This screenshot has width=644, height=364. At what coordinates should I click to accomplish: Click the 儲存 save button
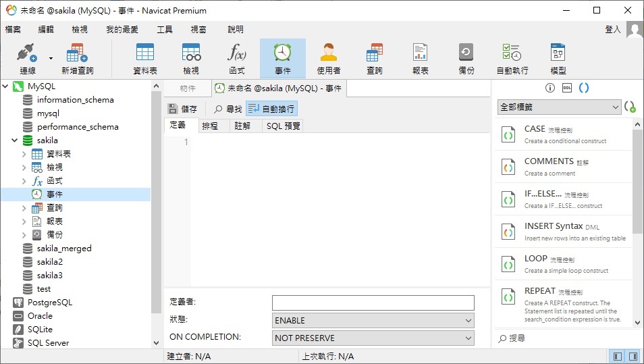coord(183,109)
